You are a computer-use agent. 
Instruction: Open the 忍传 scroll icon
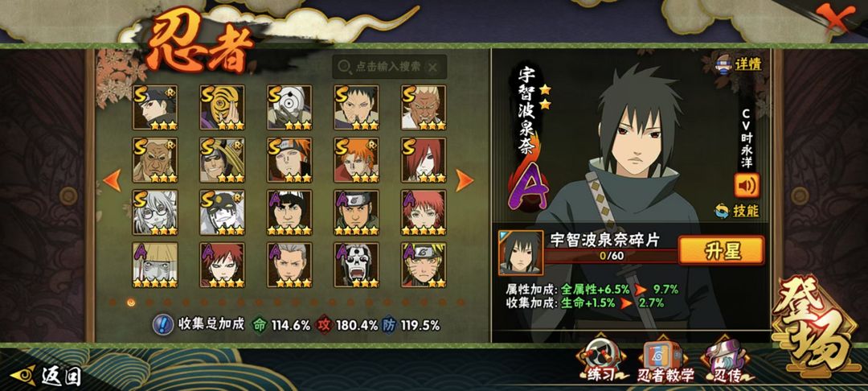[725, 362]
